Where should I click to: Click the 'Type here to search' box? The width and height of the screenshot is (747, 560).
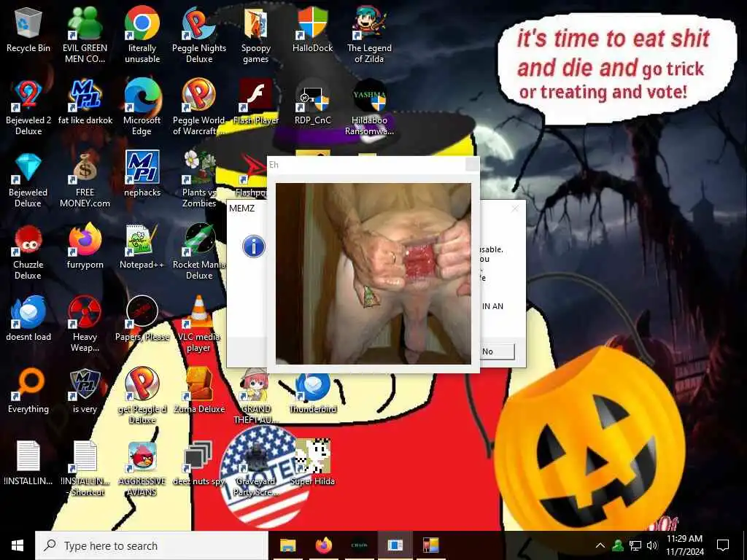coord(152,545)
